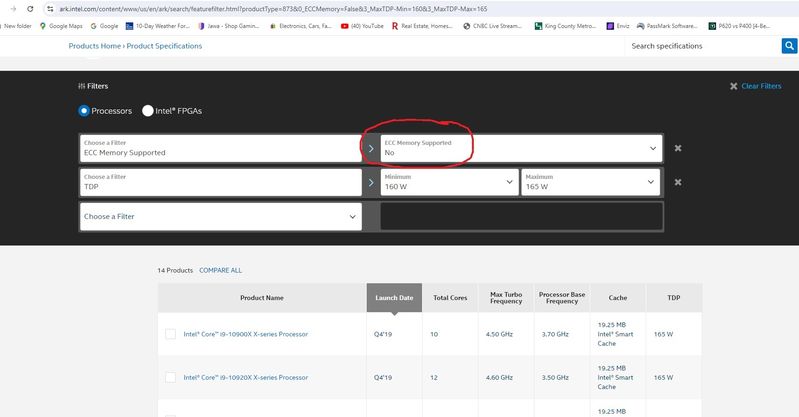Go to Product Specifications breadcrumb
The image size is (799, 417).
pyautogui.click(x=164, y=46)
